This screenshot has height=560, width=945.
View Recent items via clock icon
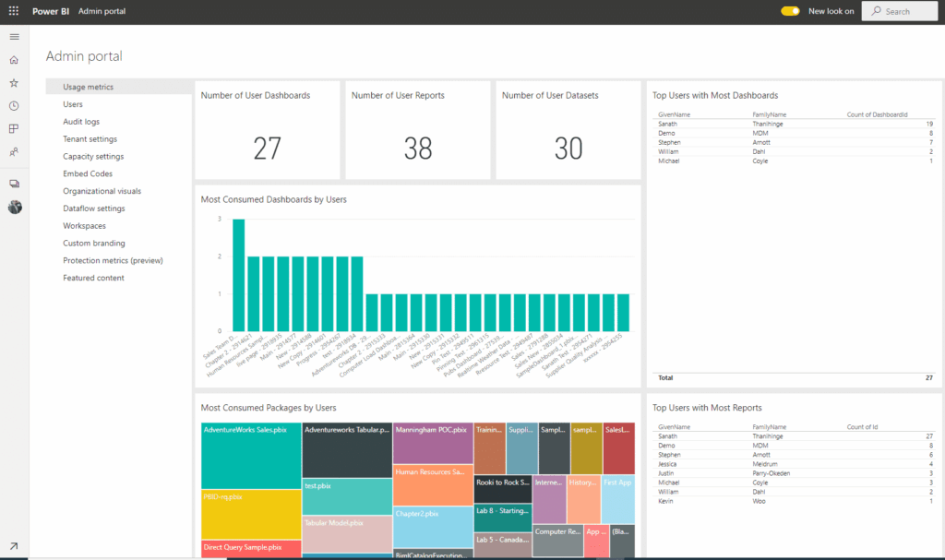[x=13, y=105]
